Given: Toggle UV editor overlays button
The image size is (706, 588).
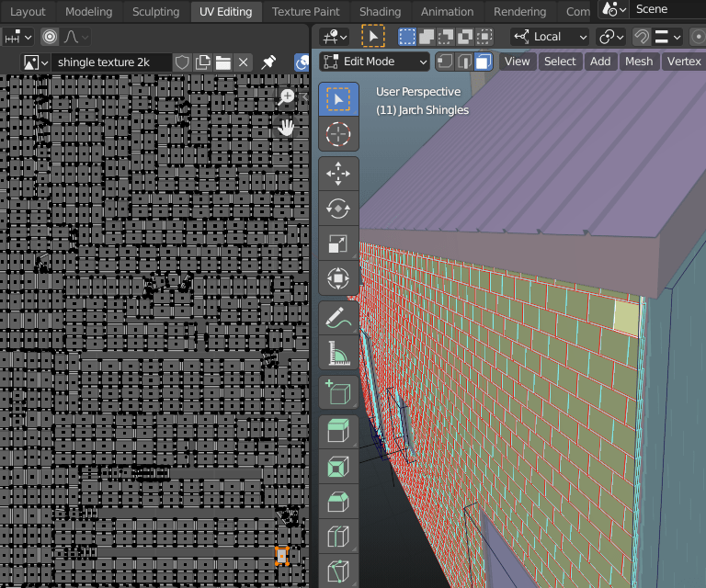Looking at the screenshot, I should pyautogui.click(x=302, y=62).
